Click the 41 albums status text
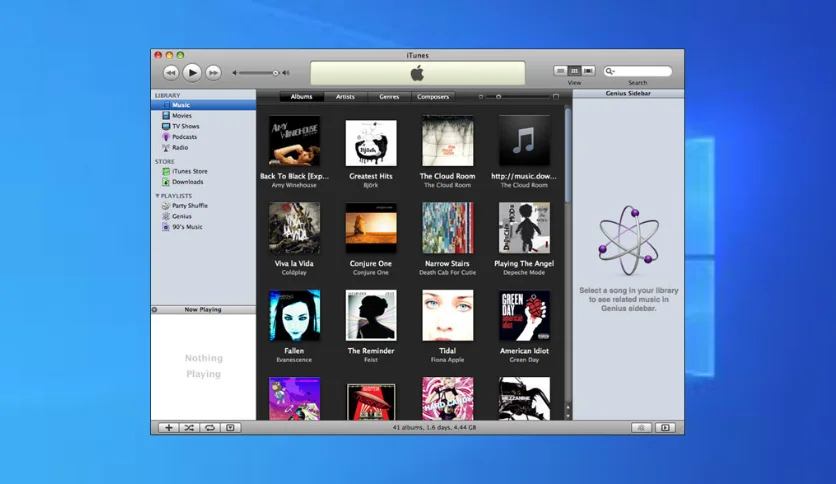 pos(435,427)
